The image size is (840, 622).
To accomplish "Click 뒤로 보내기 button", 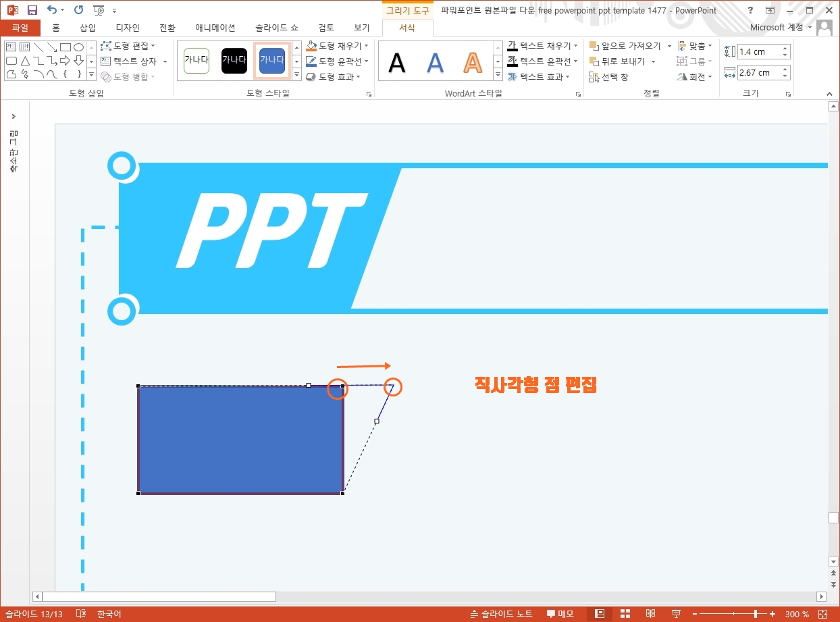I will [617, 61].
